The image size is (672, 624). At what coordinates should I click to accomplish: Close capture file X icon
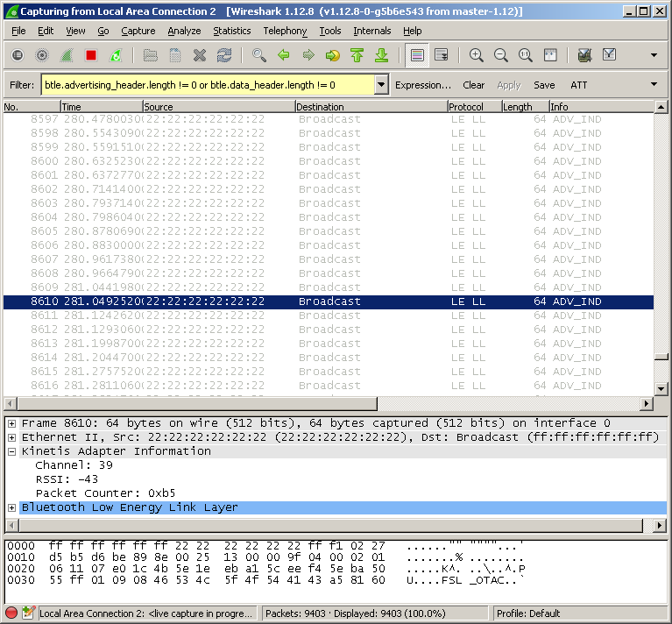[x=199, y=55]
